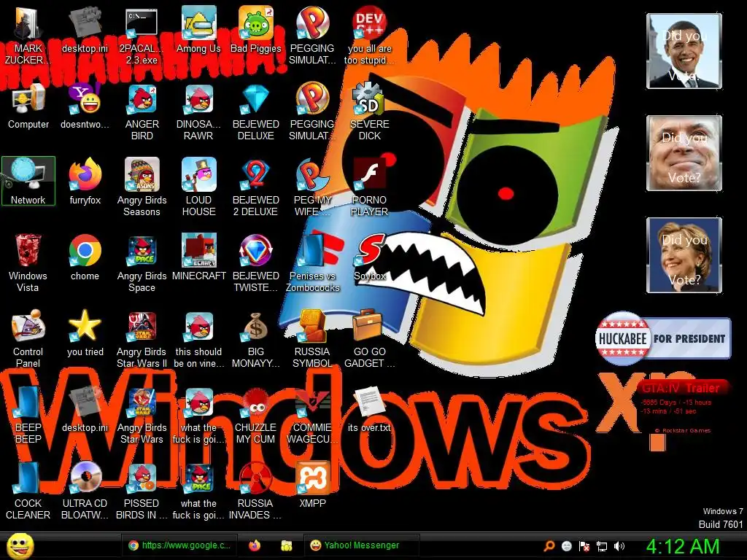This screenshot has height=560, width=747.
Task: Launch Bad Piggies from desktop
Action: pyautogui.click(x=256, y=31)
